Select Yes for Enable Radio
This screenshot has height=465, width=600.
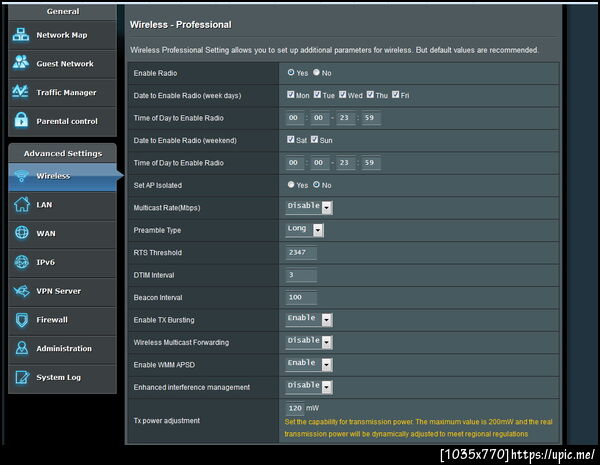pyautogui.click(x=291, y=72)
